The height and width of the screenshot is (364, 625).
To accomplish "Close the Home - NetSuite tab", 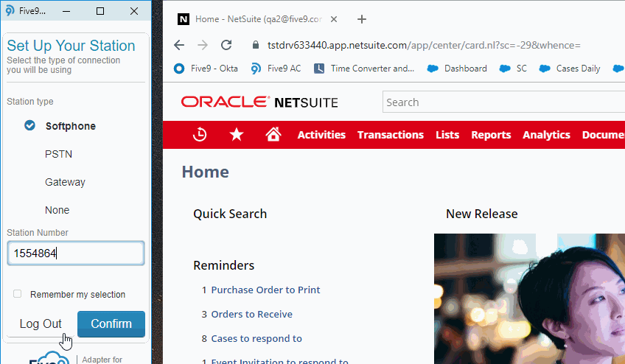I will (x=334, y=19).
